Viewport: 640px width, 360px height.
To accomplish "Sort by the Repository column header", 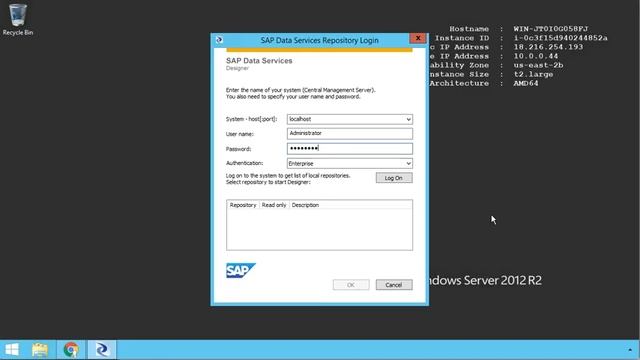I will pyautogui.click(x=243, y=205).
